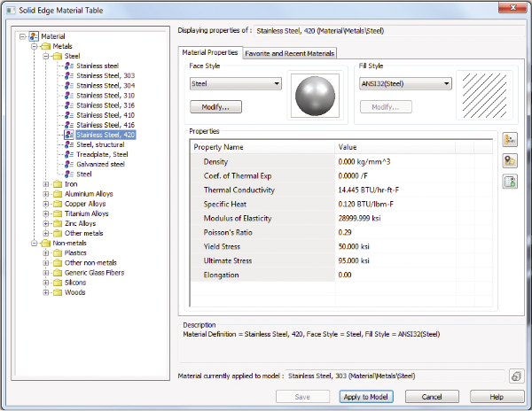Viewport: 532px width, 411px height.
Task: Click the hatch pattern fill preview
Action: pyautogui.click(x=484, y=96)
